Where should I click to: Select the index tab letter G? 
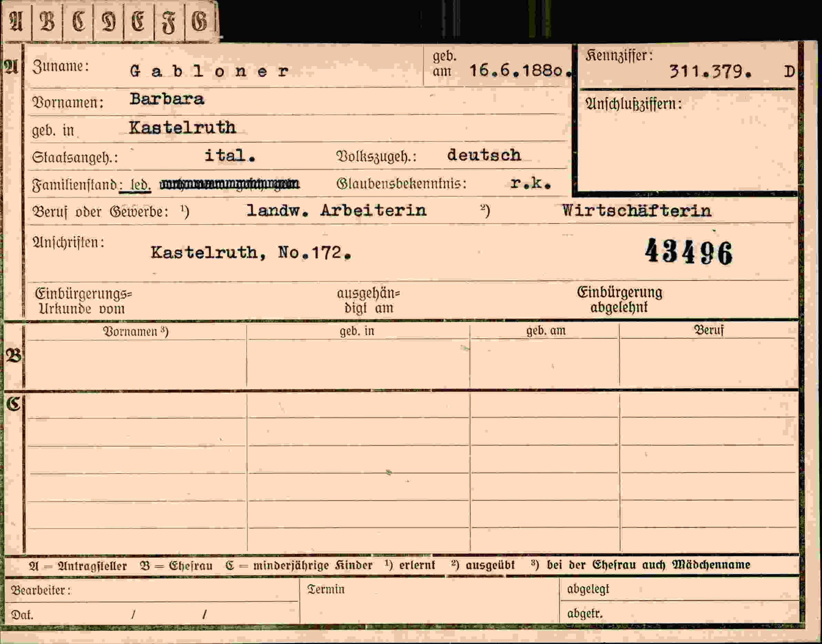tap(200, 21)
